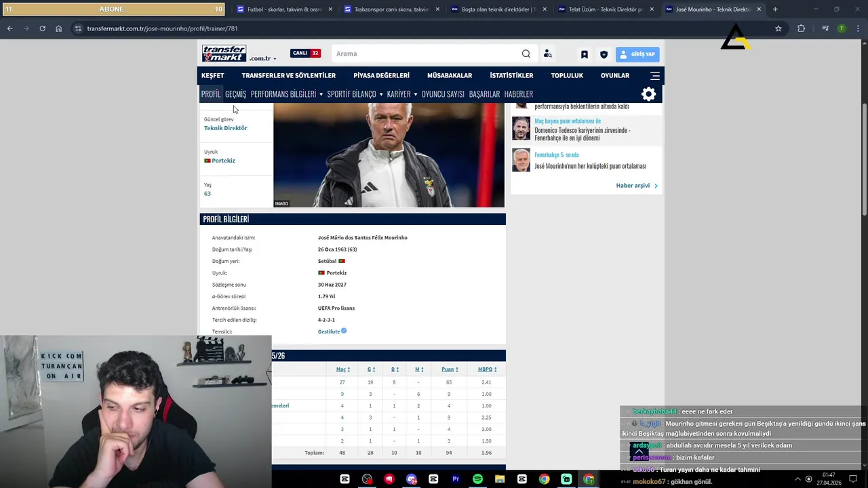
Task: Open the detailed person search icon
Action: 547,54
